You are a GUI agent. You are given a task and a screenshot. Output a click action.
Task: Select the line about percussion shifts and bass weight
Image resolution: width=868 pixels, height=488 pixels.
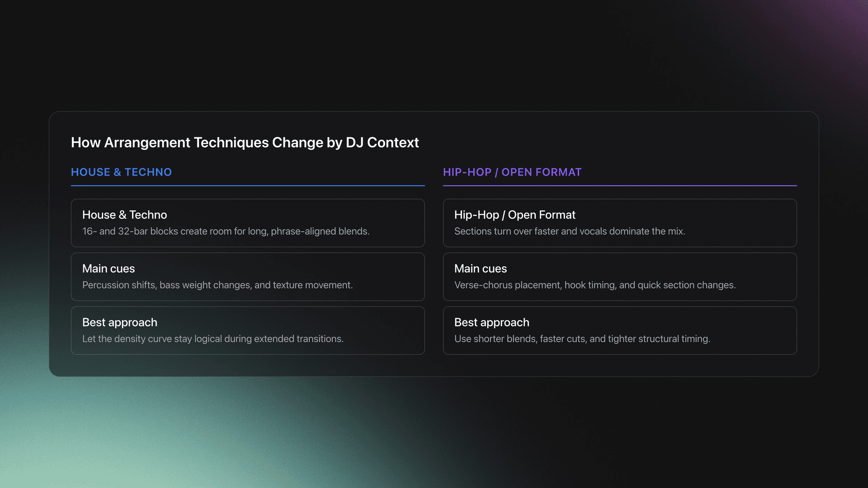pos(217,285)
